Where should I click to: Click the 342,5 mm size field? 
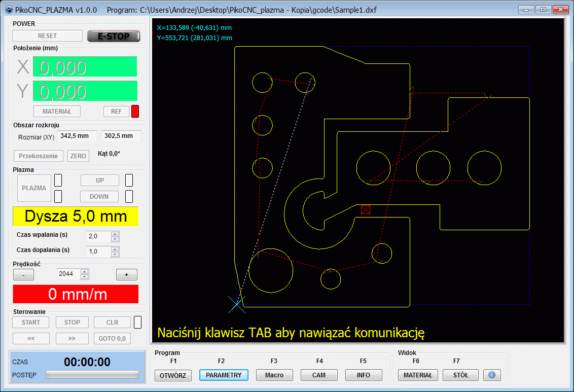point(77,136)
